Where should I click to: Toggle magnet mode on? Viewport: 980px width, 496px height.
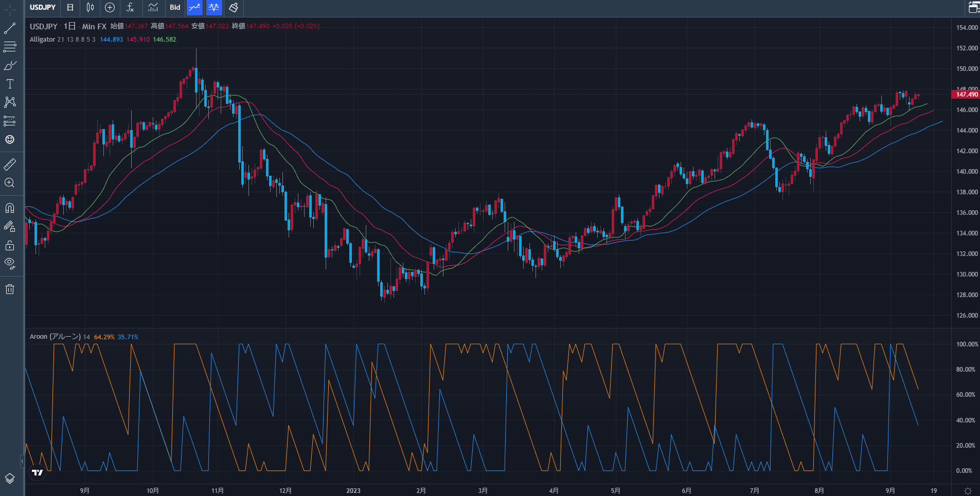(x=10, y=208)
